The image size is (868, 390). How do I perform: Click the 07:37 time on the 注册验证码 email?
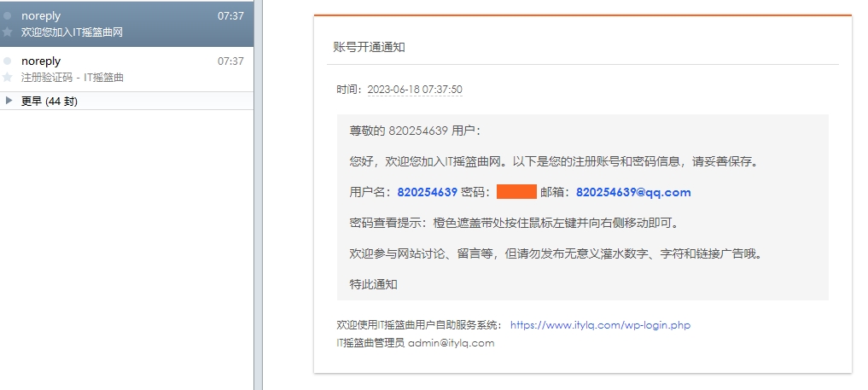(x=230, y=61)
